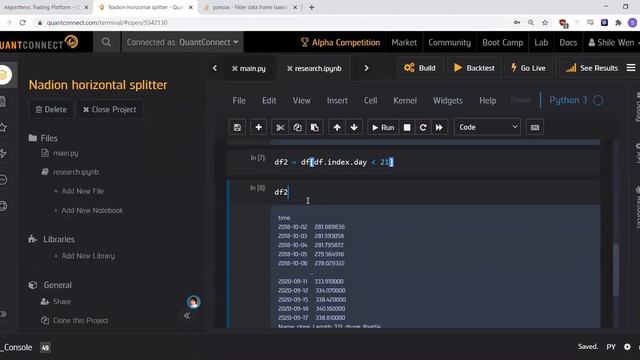Open Boot Camp page
This screenshot has height=360, width=640.
502,42
